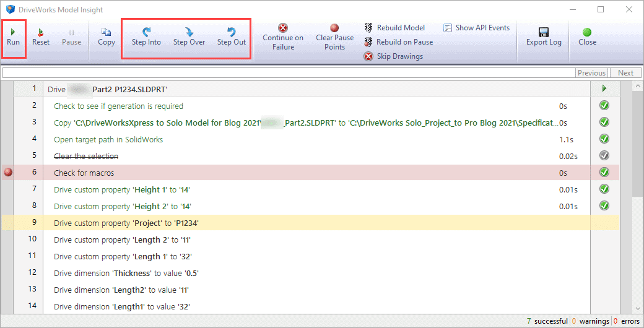The image size is (644, 328).
Task: Select Drive custom property 'Height 2' row
Action: (316, 206)
